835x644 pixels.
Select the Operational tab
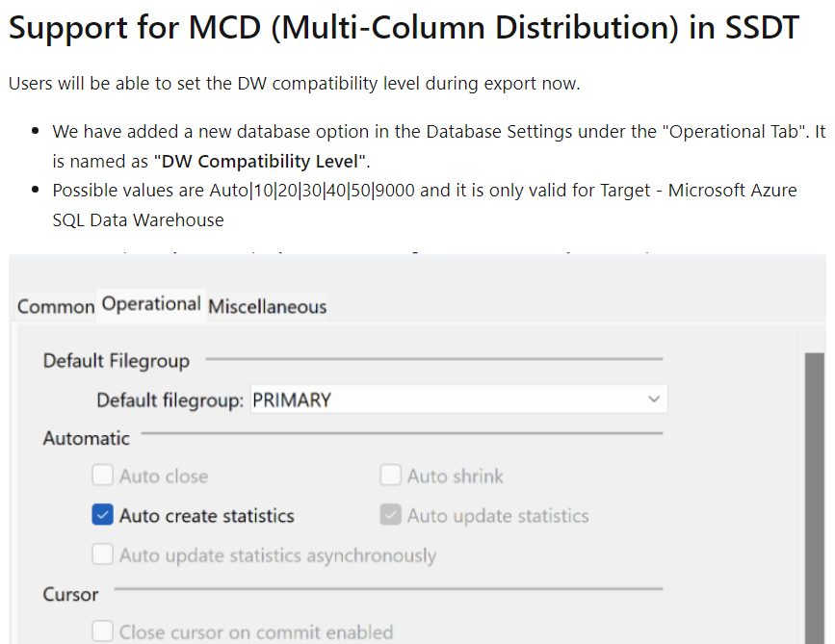(x=150, y=303)
